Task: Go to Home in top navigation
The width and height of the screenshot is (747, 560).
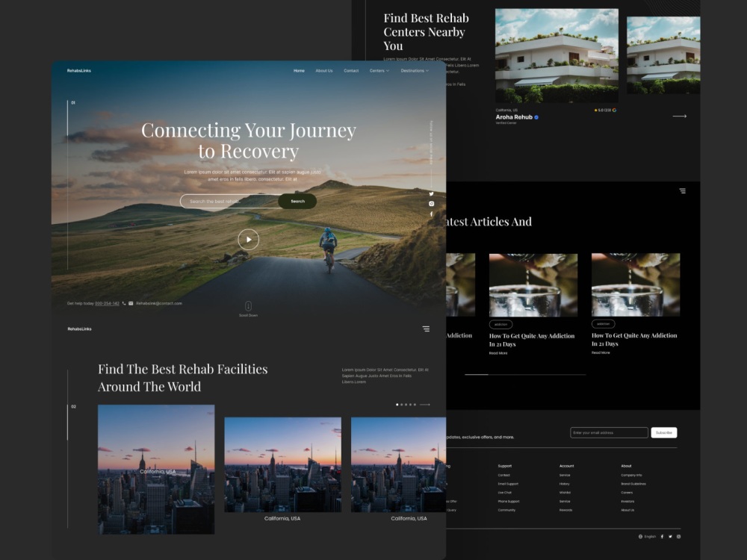Action: tap(299, 70)
